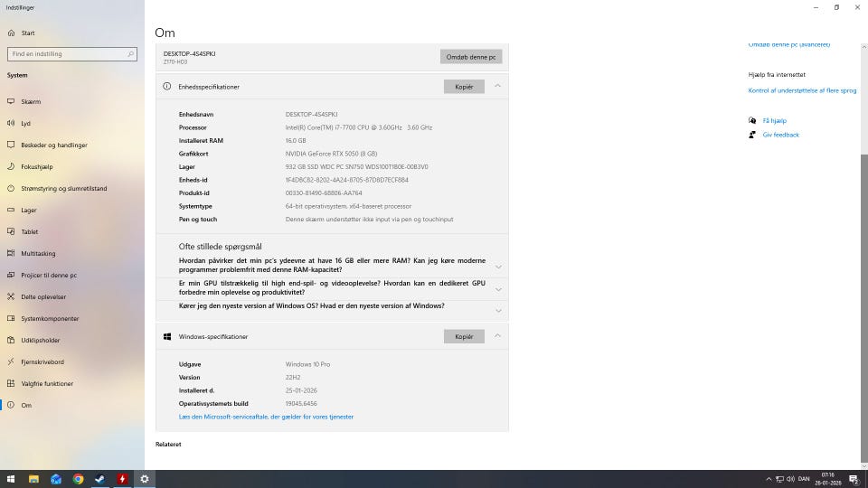The image size is (868, 488).
Task: Open Strømstyring og slumretilstand icon
Action: pos(11,189)
